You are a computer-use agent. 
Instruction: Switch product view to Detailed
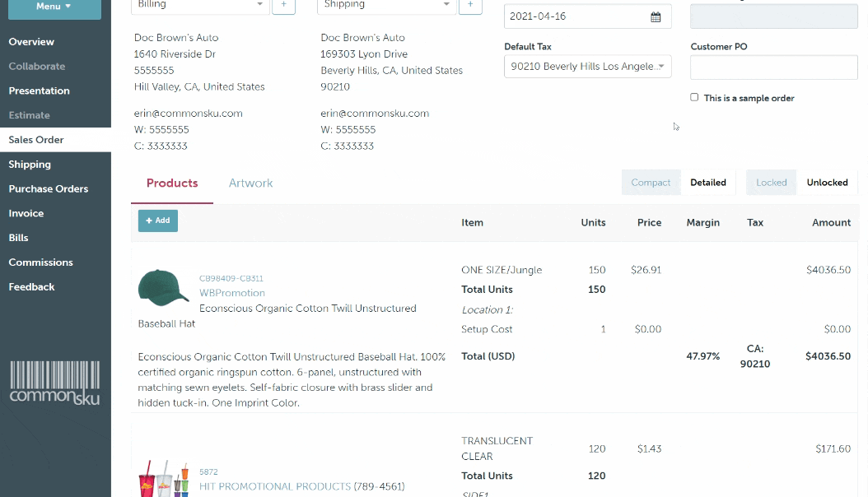708,183
